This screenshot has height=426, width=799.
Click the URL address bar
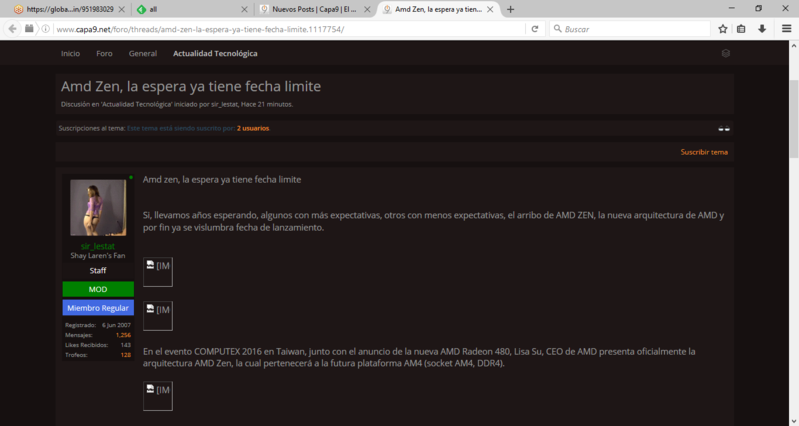tap(288, 29)
